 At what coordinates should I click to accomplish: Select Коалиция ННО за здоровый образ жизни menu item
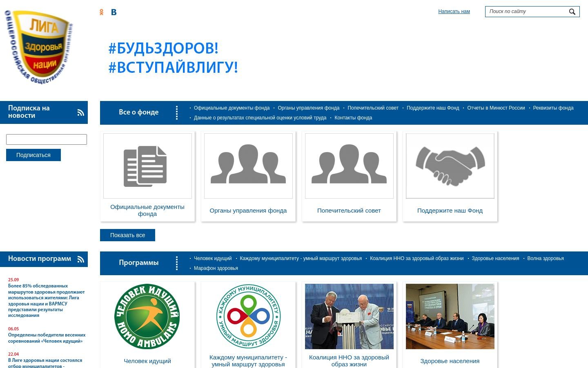[416, 258]
